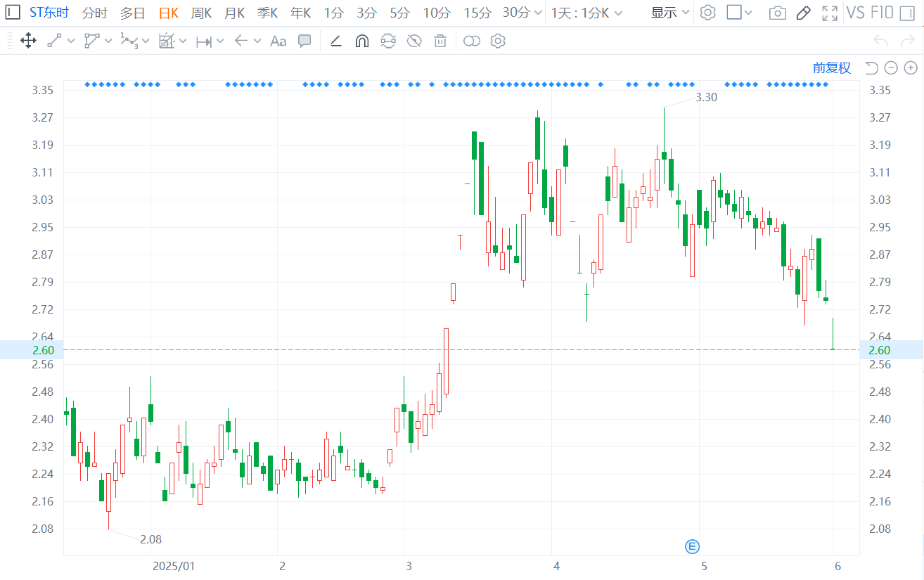Zoom out chart with minus icon
Image resolution: width=924 pixels, height=580 pixels.
(891, 67)
